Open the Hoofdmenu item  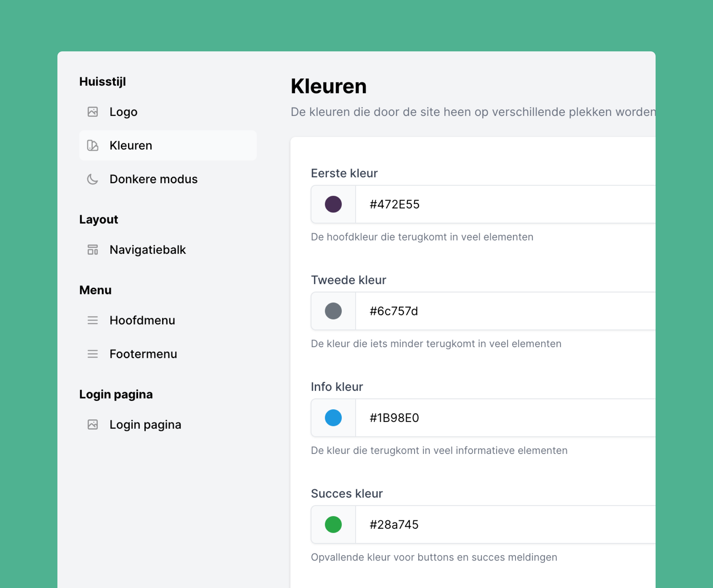click(142, 320)
